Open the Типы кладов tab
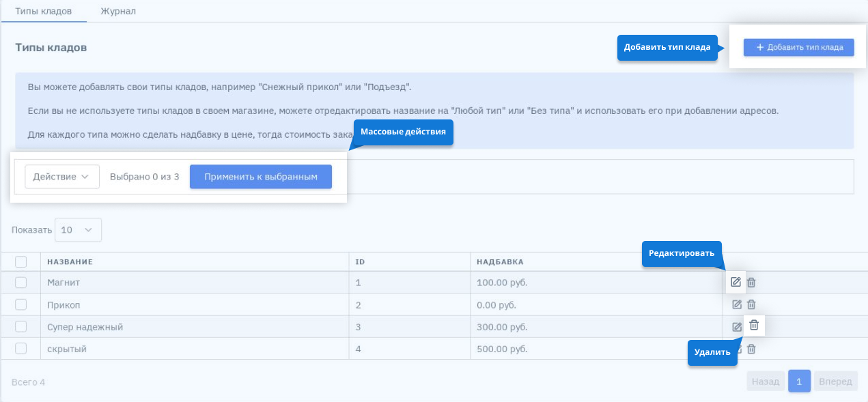The height and width of the screenshot is (402, 868). coord(44,11)
